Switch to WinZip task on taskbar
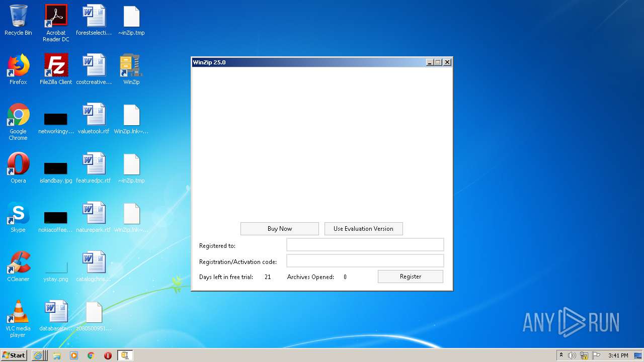 [x=125, y=355]
